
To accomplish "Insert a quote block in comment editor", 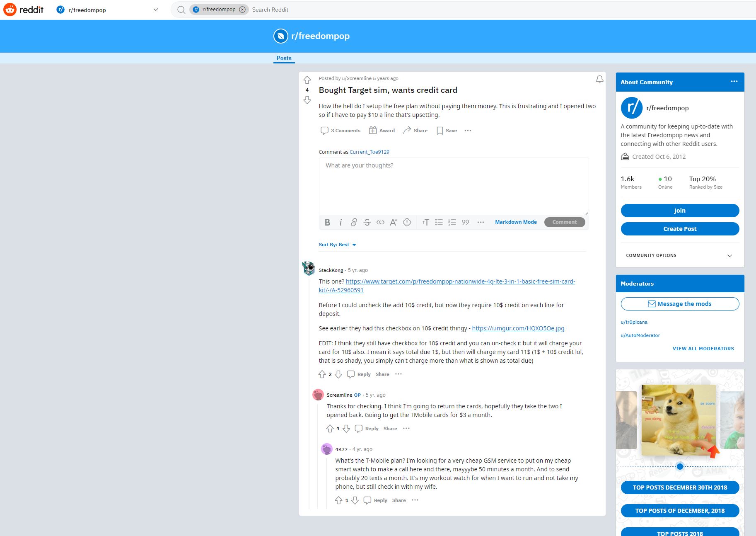I will point(466,222).
